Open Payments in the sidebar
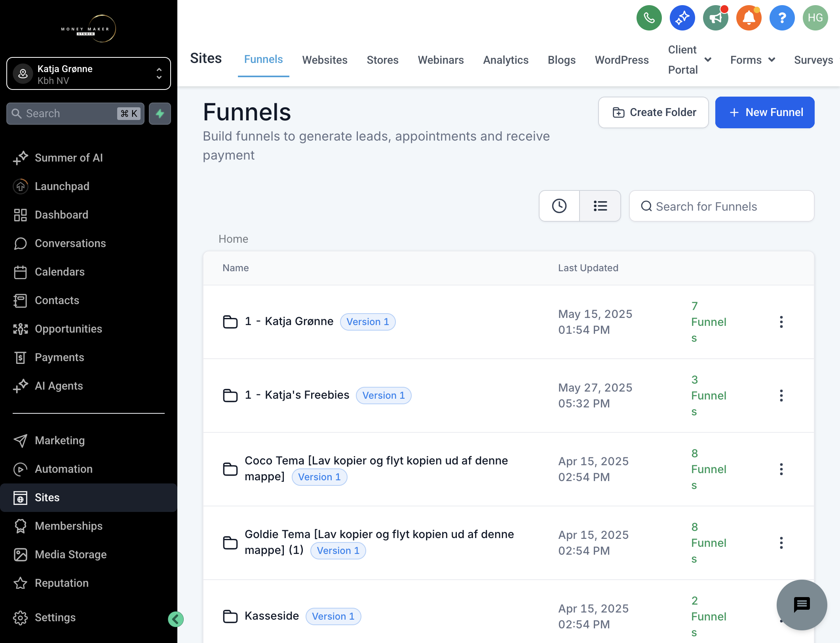Viewport: 840px width, 643px height. (x=89, y=357)
